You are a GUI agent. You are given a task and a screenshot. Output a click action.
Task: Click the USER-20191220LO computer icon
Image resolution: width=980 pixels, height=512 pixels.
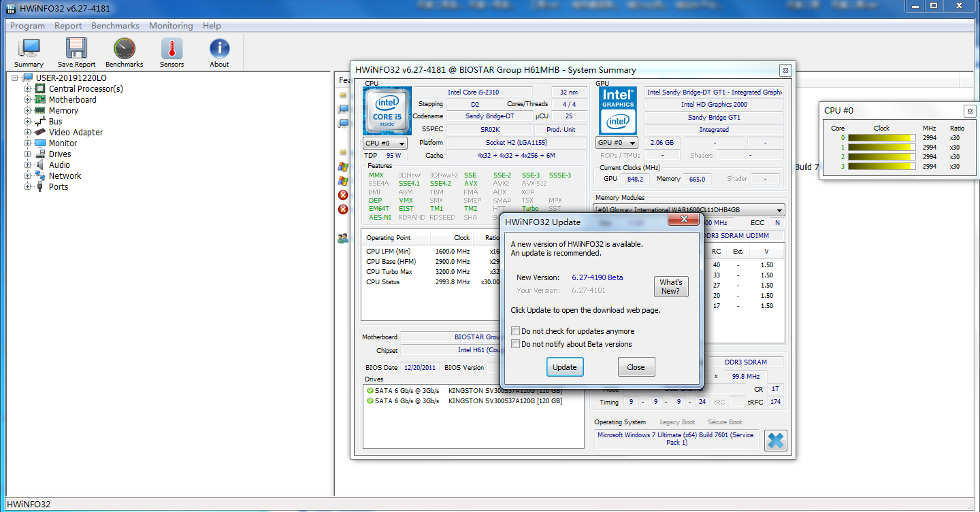point(27,78)
